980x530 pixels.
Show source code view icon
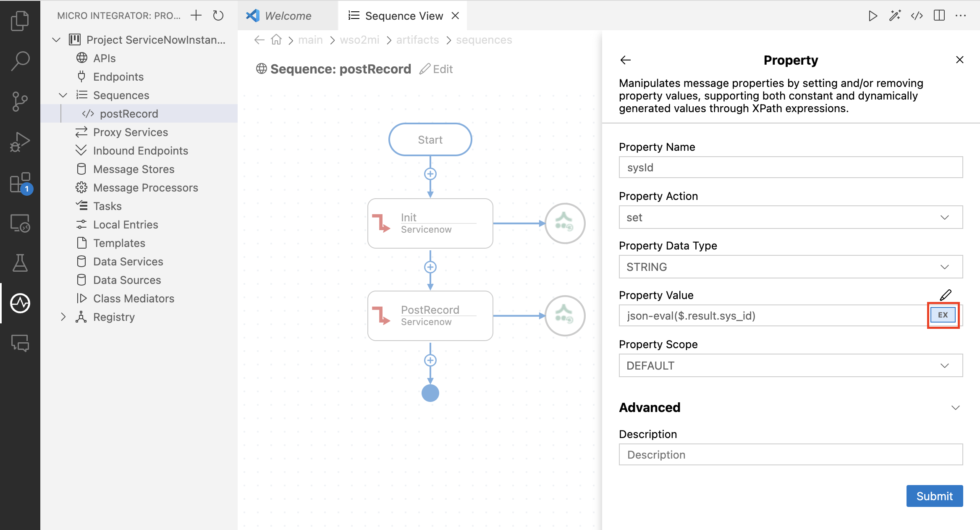tap(917, 16)
